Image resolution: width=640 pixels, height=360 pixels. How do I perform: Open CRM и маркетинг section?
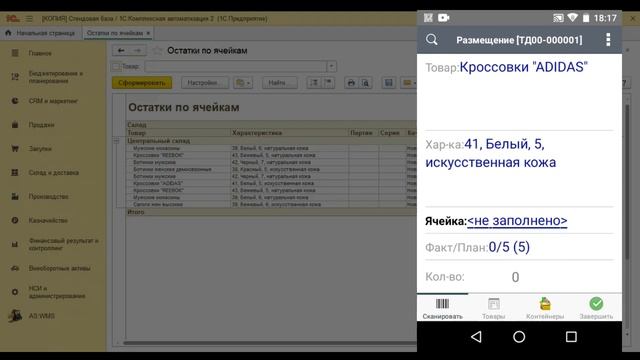[x=53, y=101]
